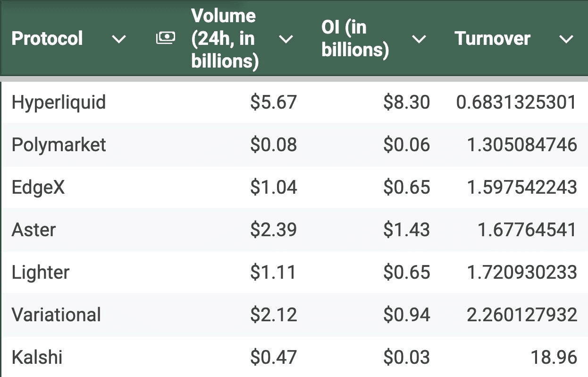
Task: Click Variational volume cell $2.12
Action: click(274, 315)
